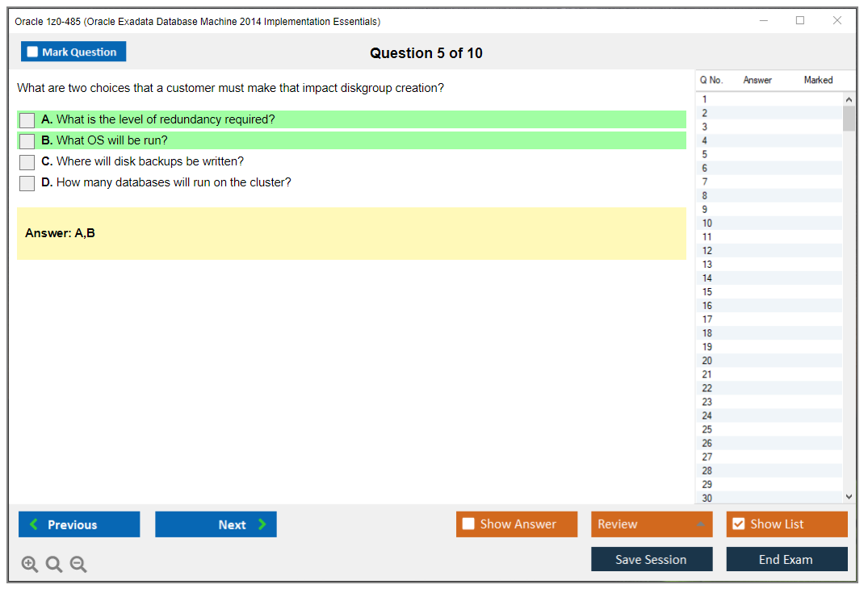Jump to question 10 in the list
This screenshot has height=593, width=868.
[707, 223]
